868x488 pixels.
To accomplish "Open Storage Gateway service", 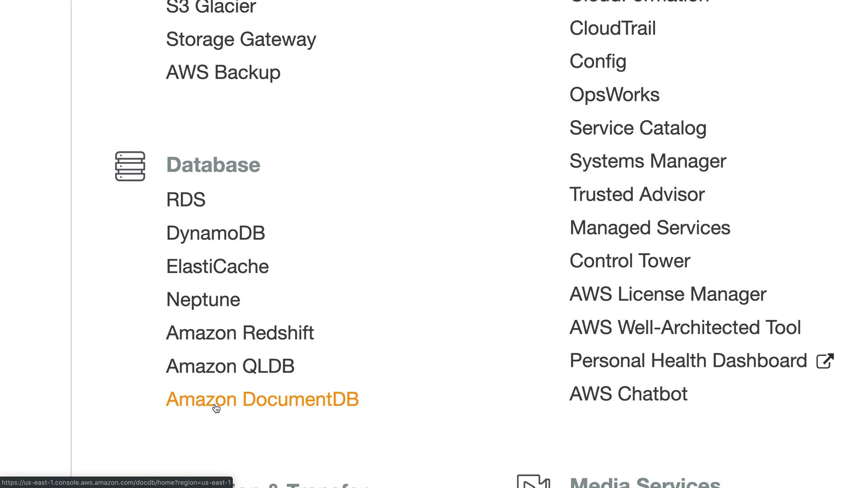I will click(x=241, y=39).
